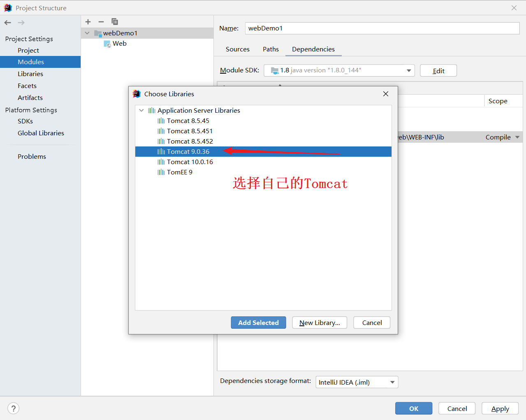
Task: Open the Compile scope dropdown
Action: 517,137
